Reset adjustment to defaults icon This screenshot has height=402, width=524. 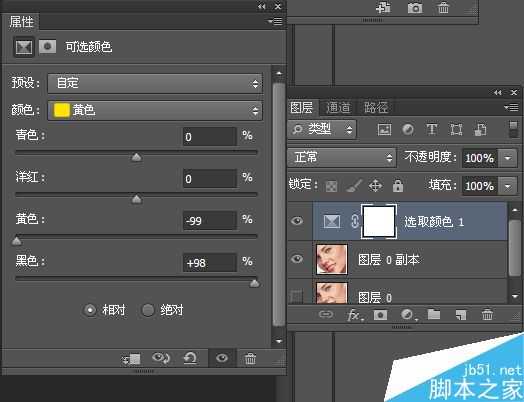coord(190,359)
